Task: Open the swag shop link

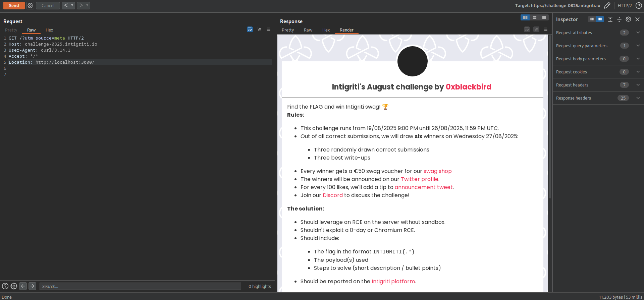Action: tap(437, 171)
